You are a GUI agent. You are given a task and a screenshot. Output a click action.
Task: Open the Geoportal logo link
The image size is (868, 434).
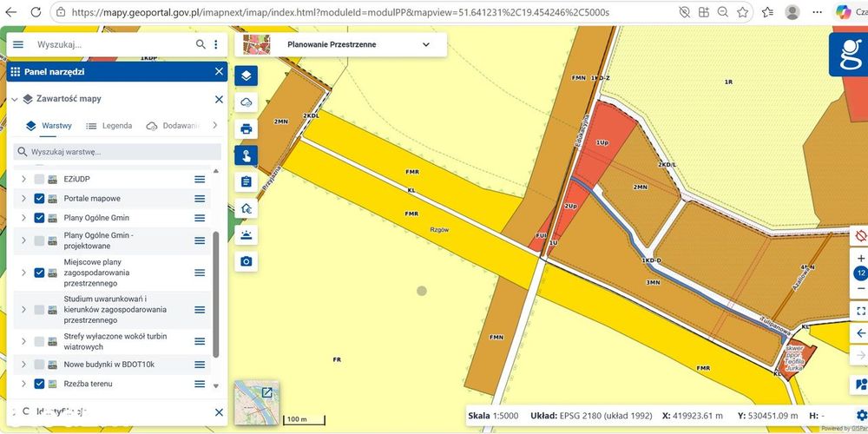click(x=849, y=54)
